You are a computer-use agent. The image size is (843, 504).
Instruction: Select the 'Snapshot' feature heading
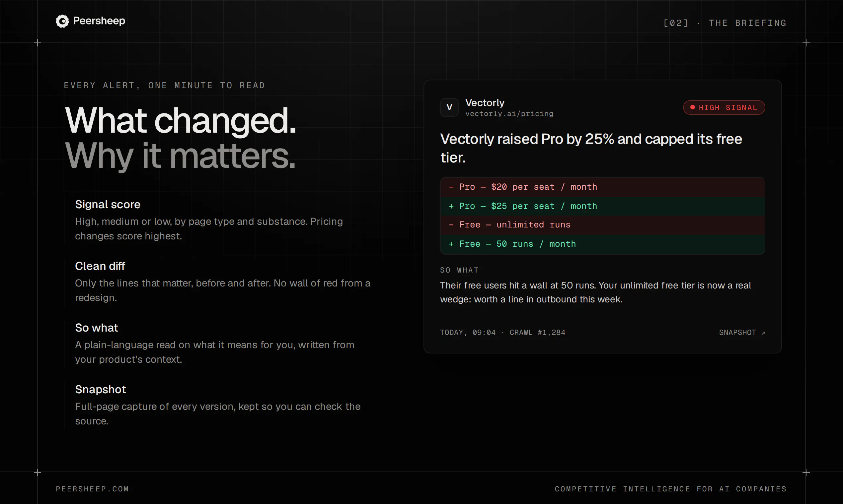coord(101,389)
